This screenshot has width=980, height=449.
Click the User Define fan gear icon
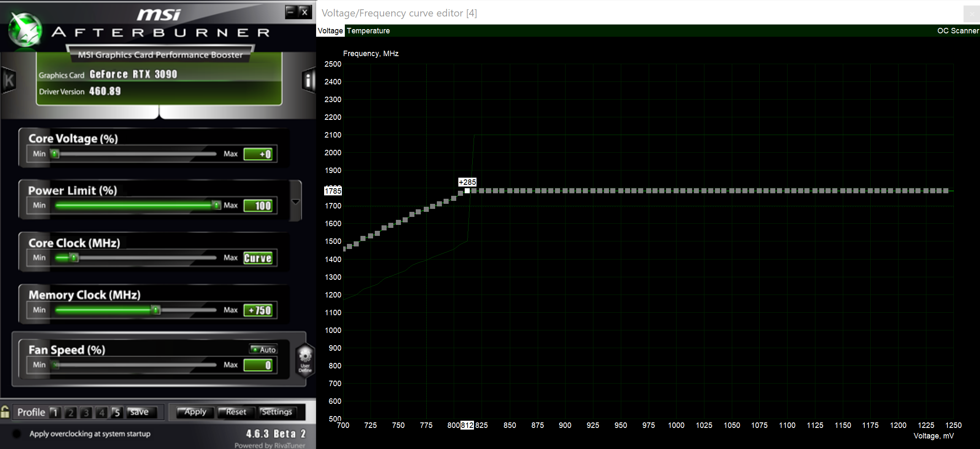[x=305, y=360]
